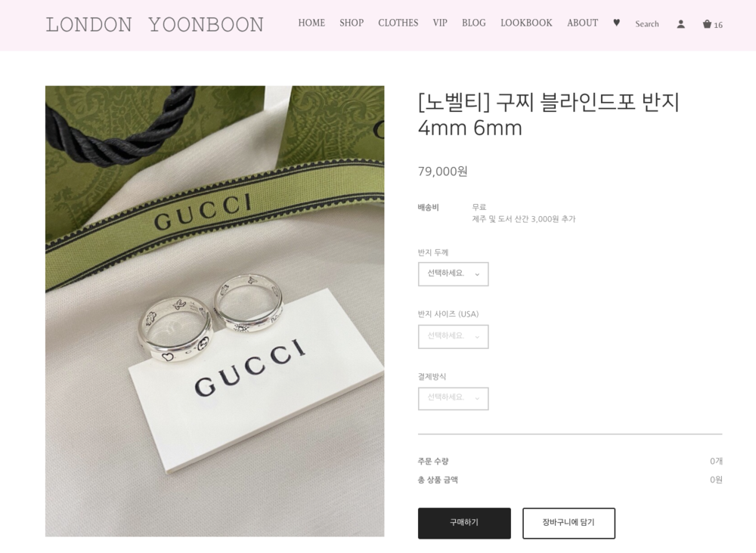Click the LONDON YOONBOON logo

click(155, 25)
